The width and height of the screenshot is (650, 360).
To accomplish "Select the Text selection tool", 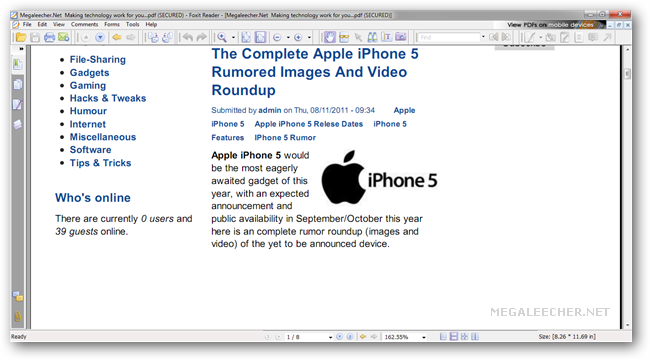I will click(386, 37).
